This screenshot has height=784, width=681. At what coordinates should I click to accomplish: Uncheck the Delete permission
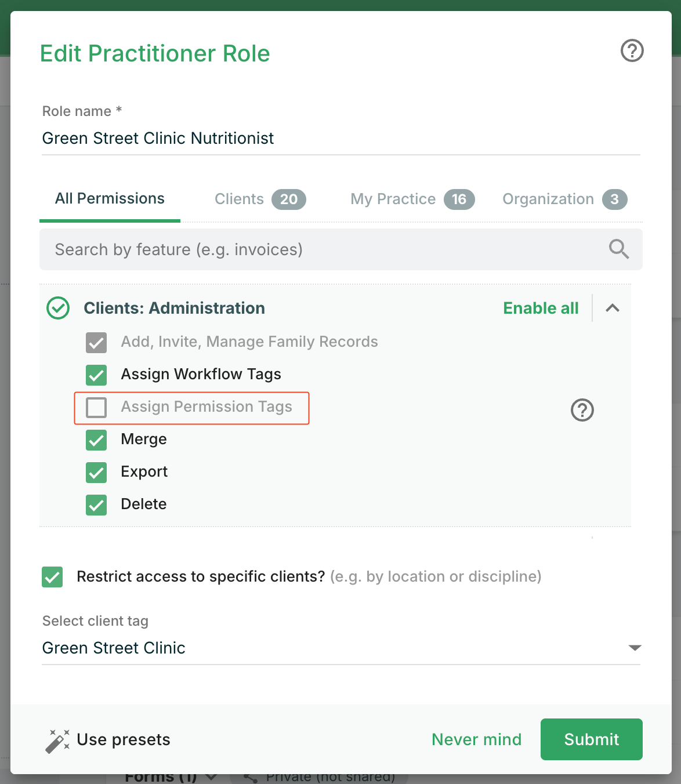point(96,505)
